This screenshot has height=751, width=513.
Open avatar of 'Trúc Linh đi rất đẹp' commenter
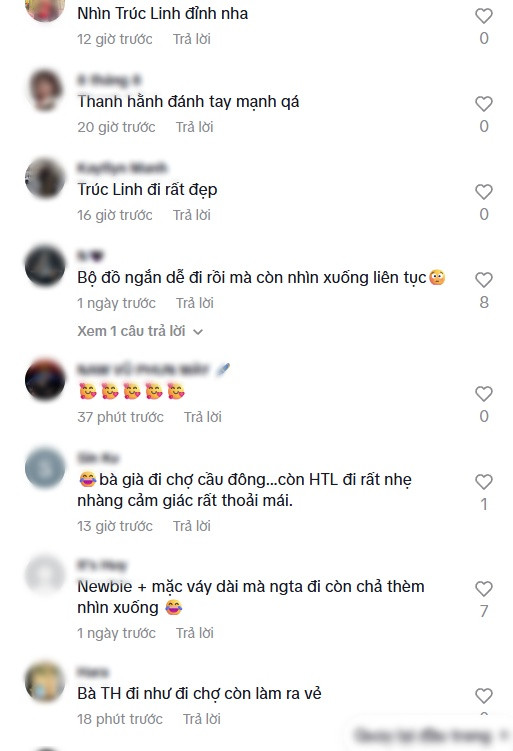click(45, 178)
